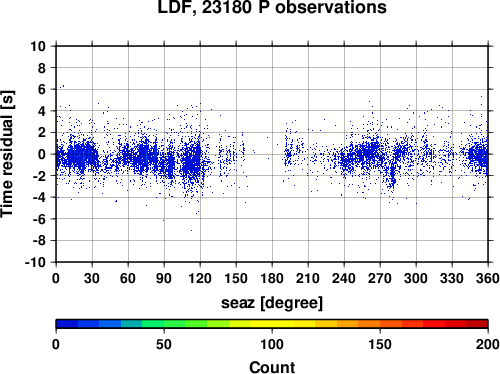Click the yellow segment of the colorbar near 100

tap(272, 324)
